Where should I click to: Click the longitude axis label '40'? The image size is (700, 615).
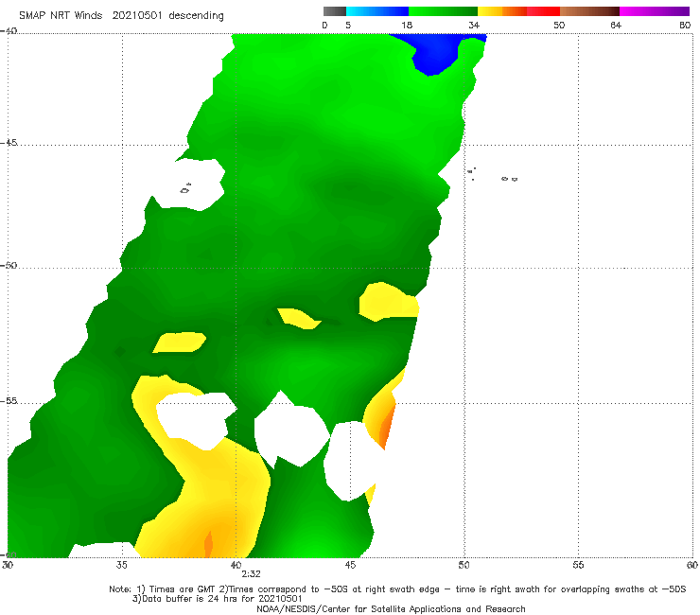(x=236, y=565)
